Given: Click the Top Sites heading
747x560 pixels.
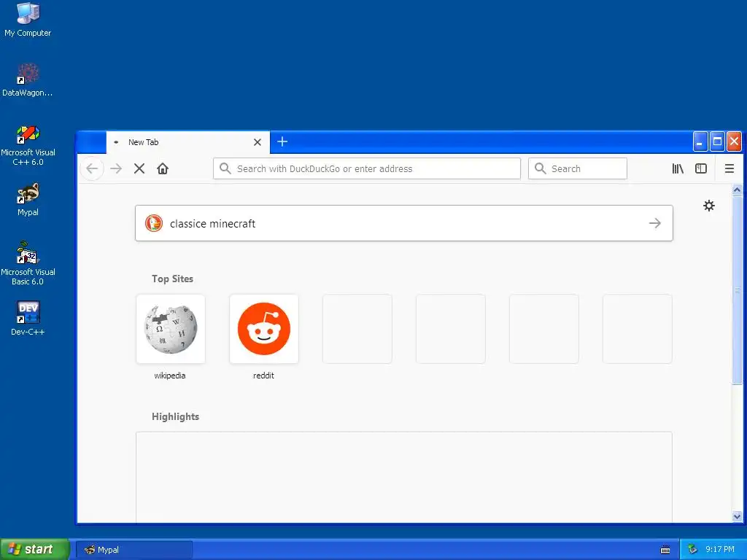Looking at the screenshot, I should (x=172, y=279).
